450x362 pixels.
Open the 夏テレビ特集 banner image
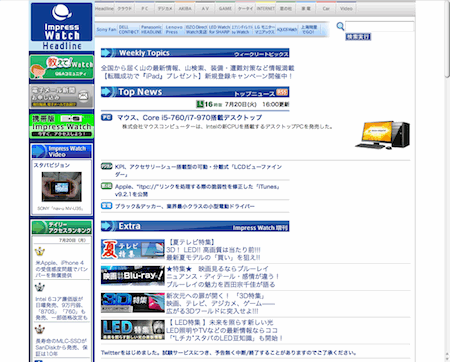[x=133, y=249]
